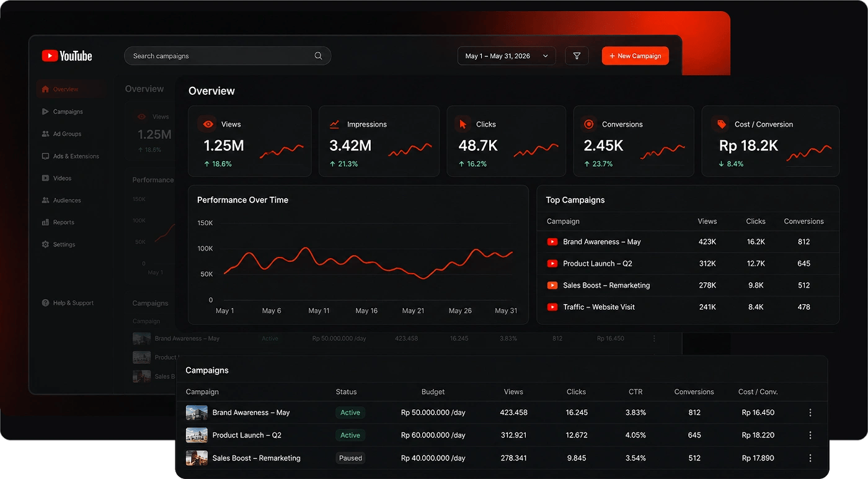The height and width of the screenshot is (479, 868).
Task: Click the Product Launch – Q2 YouTube icon in Top Campaigns
Action: tap(552, 264)
